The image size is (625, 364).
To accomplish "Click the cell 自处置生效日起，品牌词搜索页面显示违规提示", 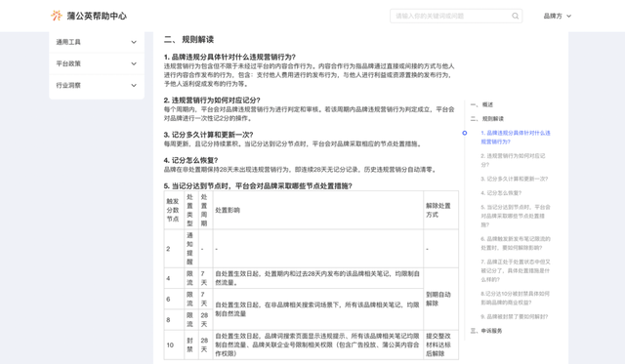I will tap(318, 344).
